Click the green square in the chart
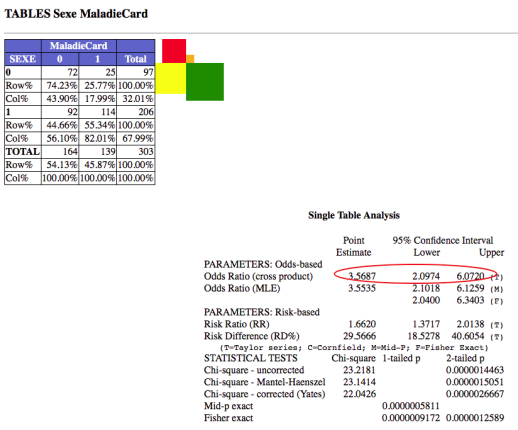Image resolution: width=518 pixels, height=430 pixels. point(205,82)
